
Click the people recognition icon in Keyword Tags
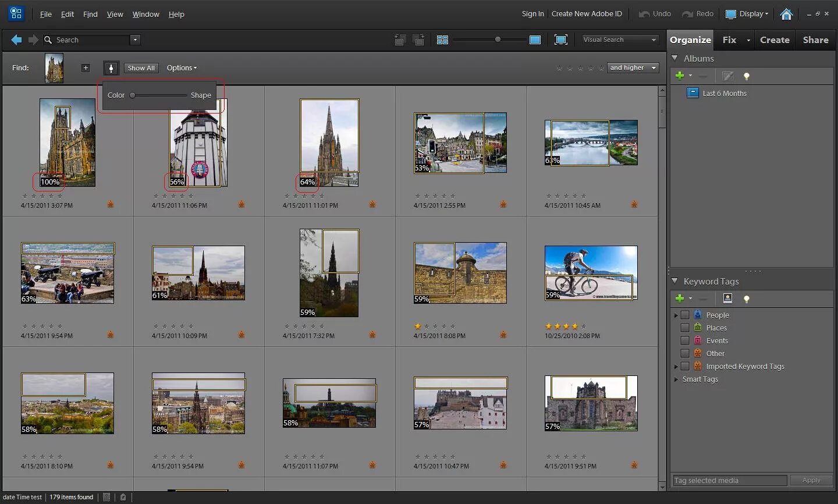(x=727, y=298)
